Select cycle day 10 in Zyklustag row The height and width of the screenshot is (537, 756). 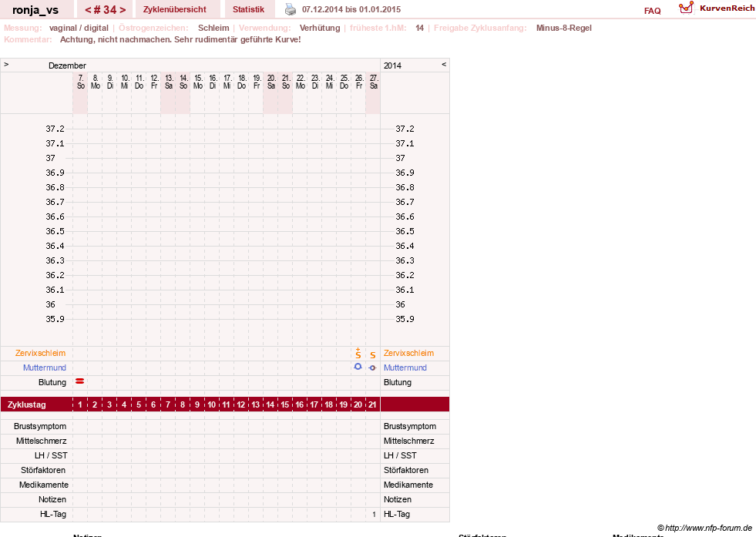tap(212, 404)
